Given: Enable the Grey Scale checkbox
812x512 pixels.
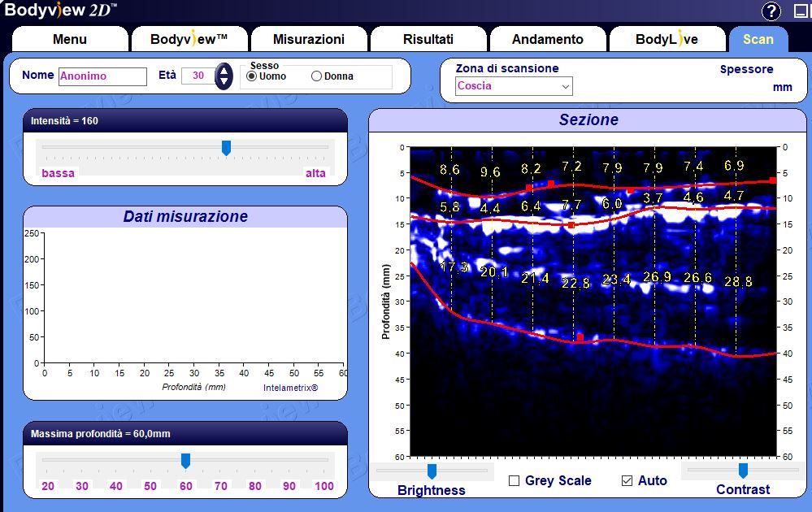Looking at the screenshot, I should tap(514, 481).
